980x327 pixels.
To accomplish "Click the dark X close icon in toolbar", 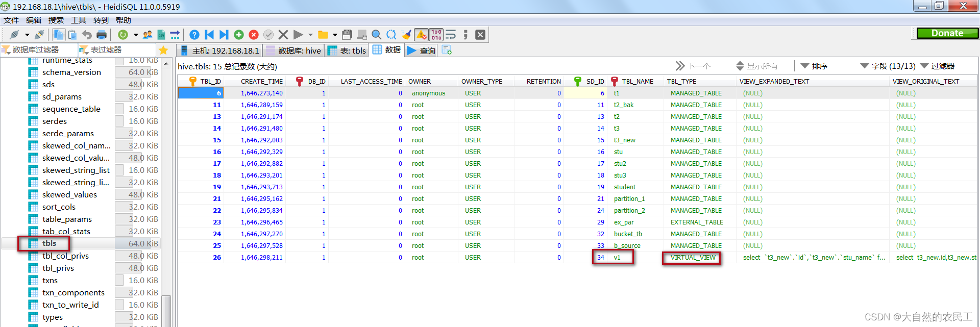I will click(x=480, y=35).
